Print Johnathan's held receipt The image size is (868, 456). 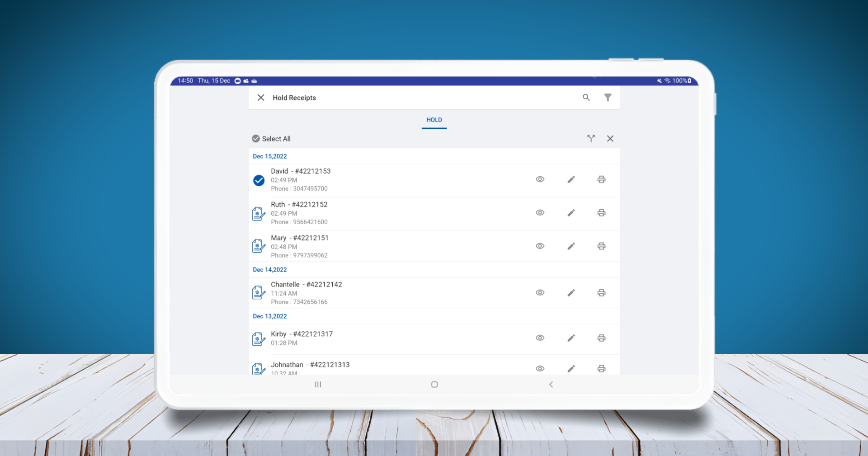[601, 369]
